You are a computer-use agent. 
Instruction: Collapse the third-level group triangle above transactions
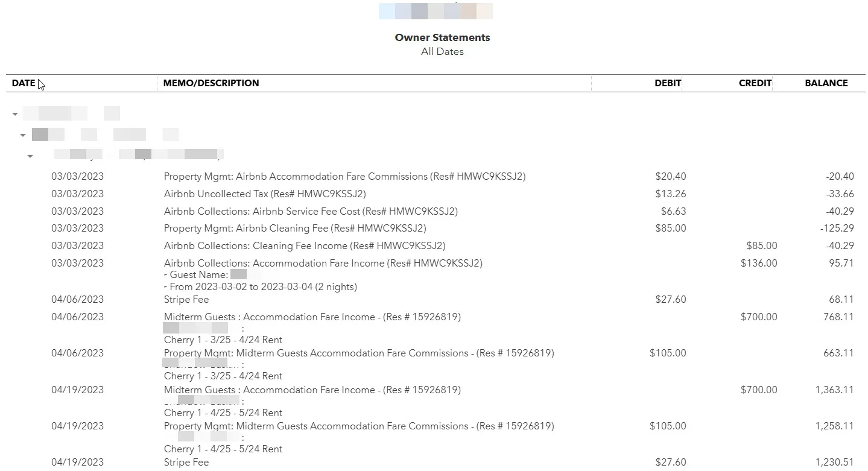point(30,156)
